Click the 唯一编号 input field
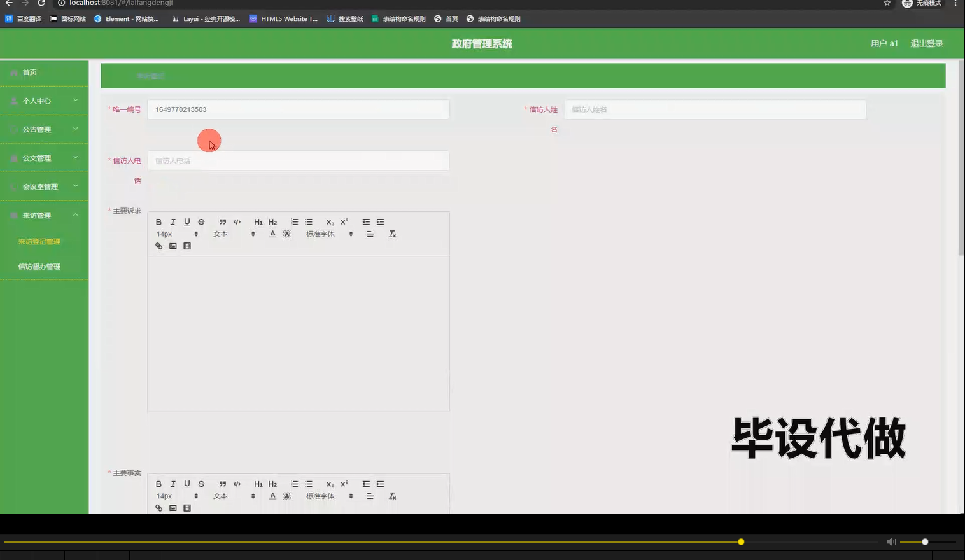This screenshot has height=560, width=965. [298, 109]
